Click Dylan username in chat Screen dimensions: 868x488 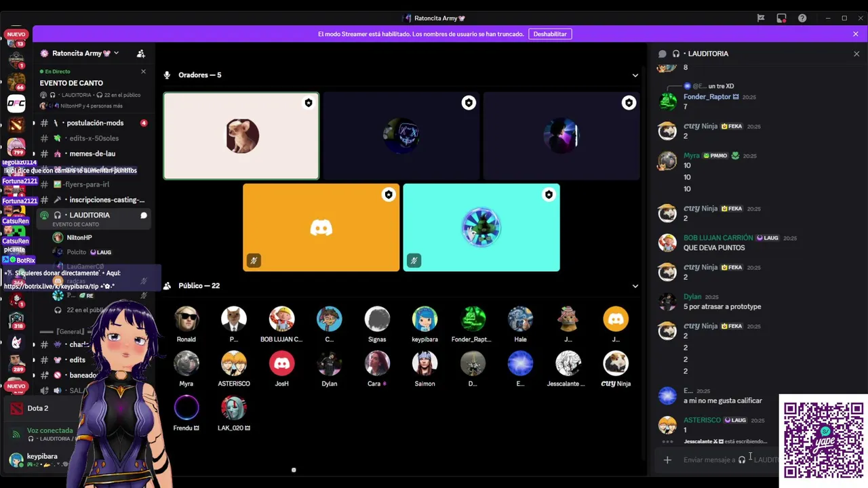click(x=692, y=297)
